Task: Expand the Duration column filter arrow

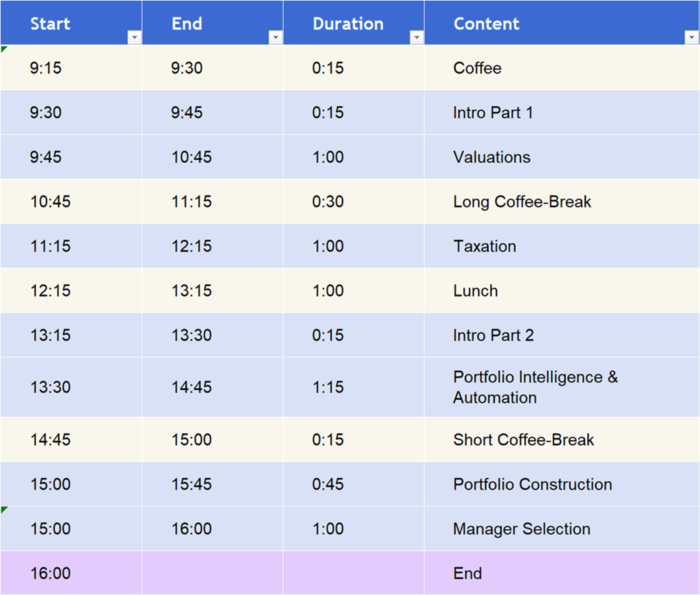Action: pos(416,38)
